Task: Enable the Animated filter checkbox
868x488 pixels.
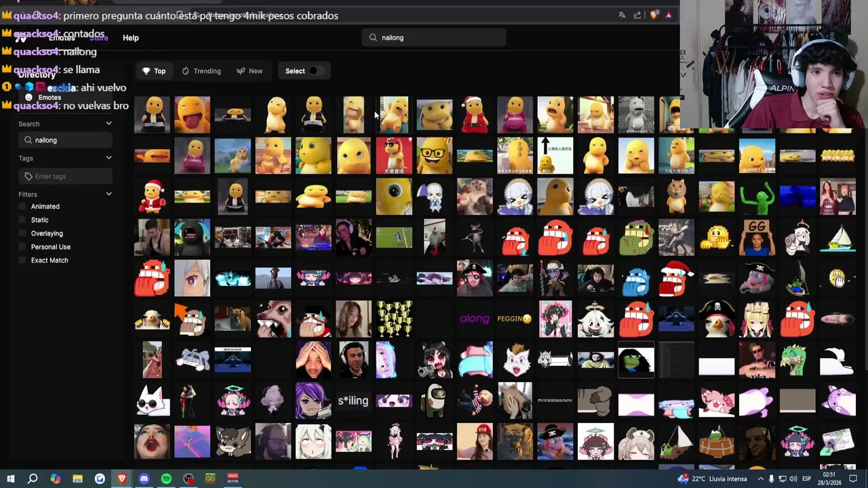Action: tap(22, 207)
